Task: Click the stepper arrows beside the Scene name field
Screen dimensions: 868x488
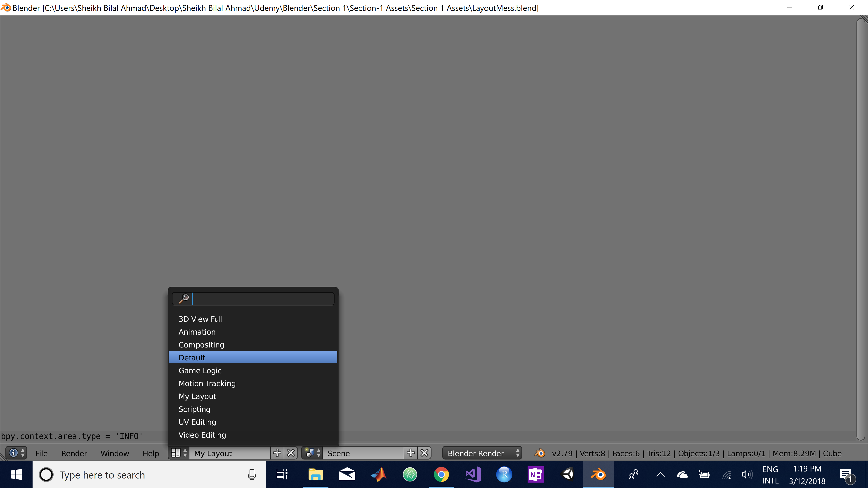Action: coord(318,453)
